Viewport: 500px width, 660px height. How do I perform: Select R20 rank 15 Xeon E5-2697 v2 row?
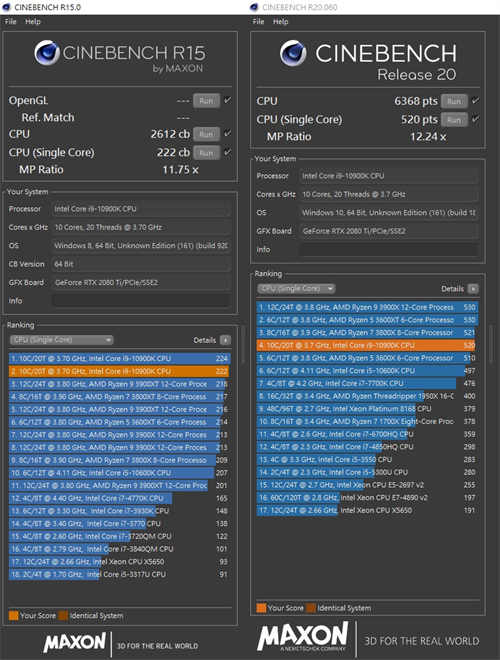(367, 485)
